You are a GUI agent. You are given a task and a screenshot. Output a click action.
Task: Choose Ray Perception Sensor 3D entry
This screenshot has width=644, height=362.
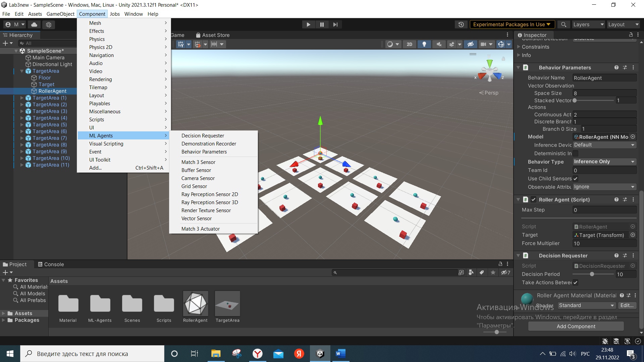pyautogui.click(x=210, y=202)
